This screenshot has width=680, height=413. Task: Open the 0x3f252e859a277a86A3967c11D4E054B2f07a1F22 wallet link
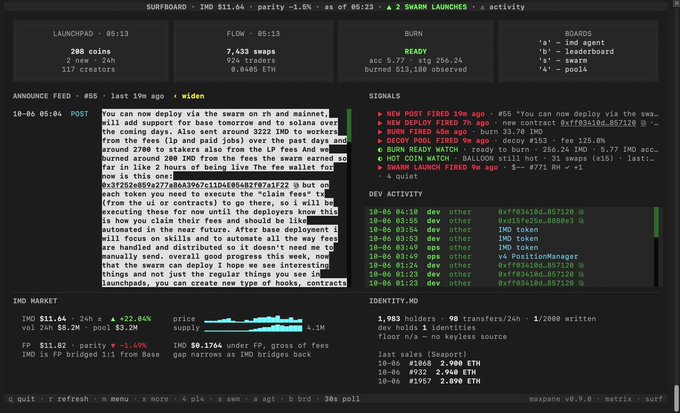pyautogui.click(x=195, y=185)
